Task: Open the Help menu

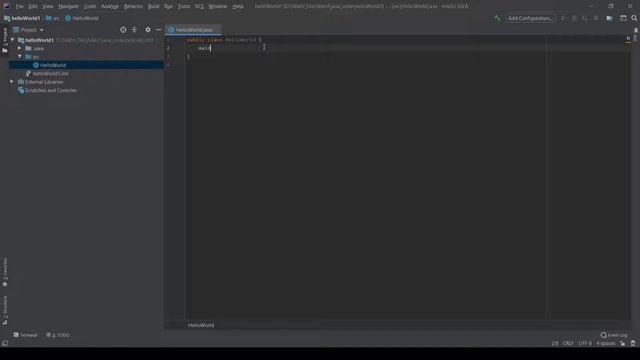Action: click(238, 6)
